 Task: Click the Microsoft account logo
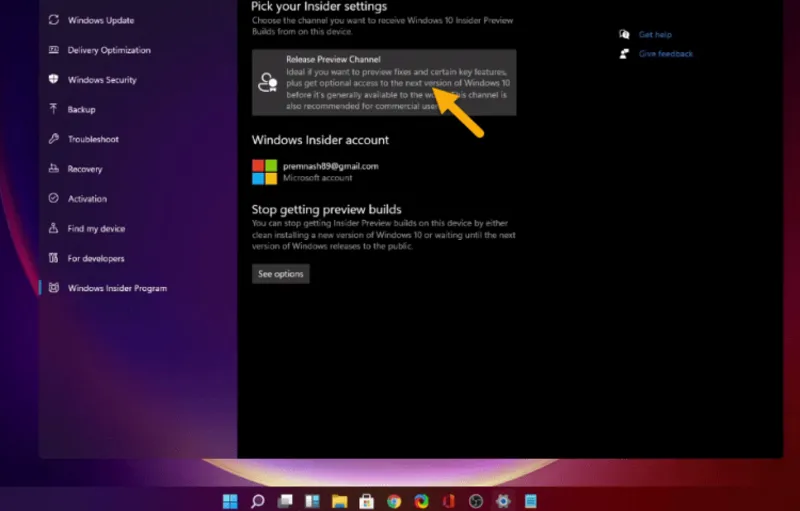(264, 172)
